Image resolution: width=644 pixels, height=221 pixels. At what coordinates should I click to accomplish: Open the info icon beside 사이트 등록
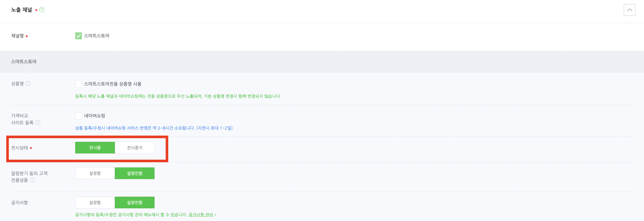pos(38,123)
